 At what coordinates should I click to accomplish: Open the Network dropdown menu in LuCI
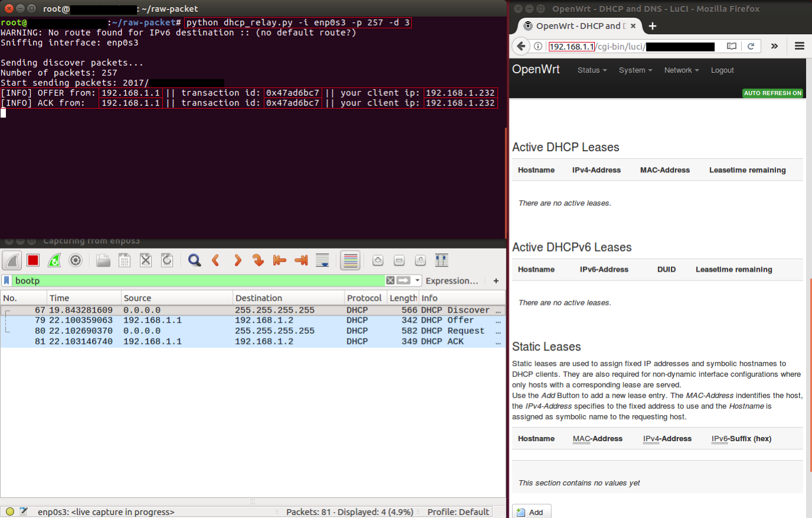coord(680,70)
